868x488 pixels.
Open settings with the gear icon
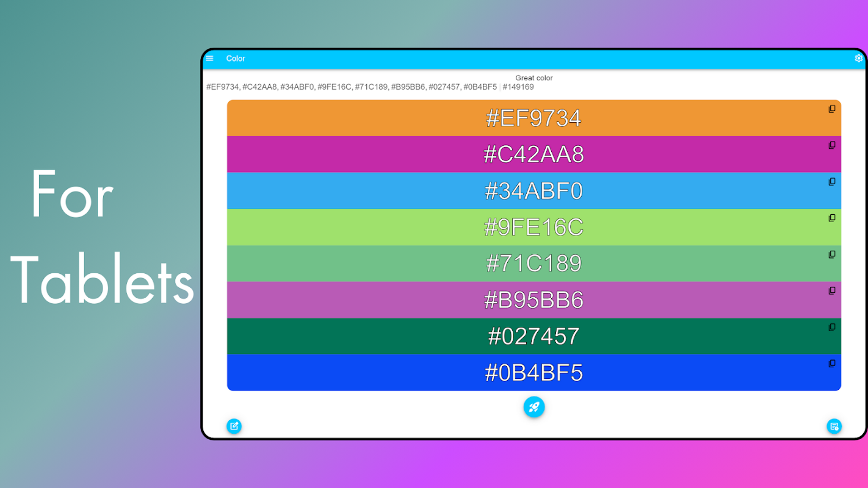point(859,59)
